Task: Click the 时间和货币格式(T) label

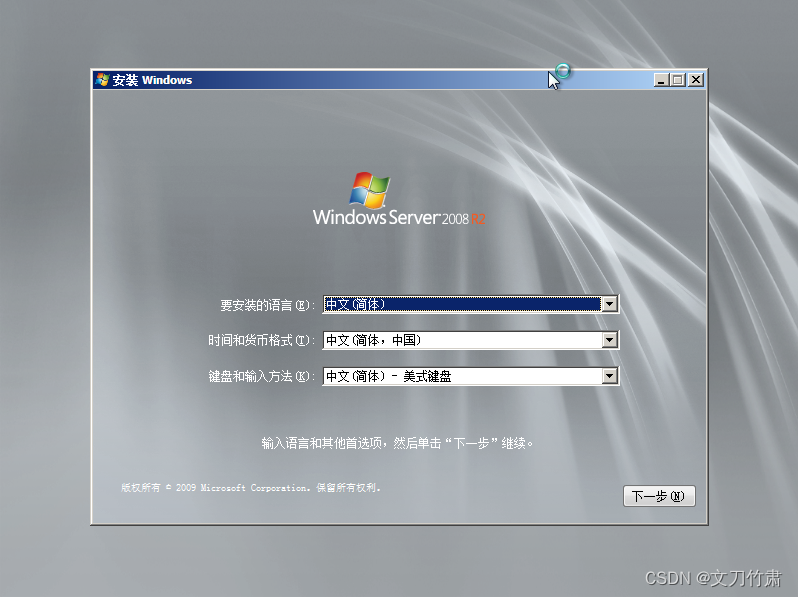Action: point(262,340)
